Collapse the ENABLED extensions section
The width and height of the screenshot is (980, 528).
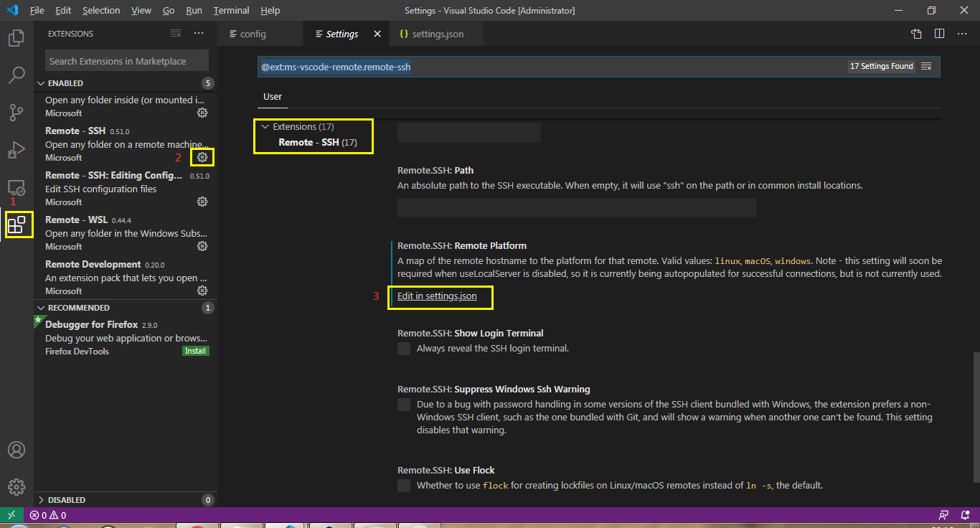pyautogui.click(x=41, y=82)
